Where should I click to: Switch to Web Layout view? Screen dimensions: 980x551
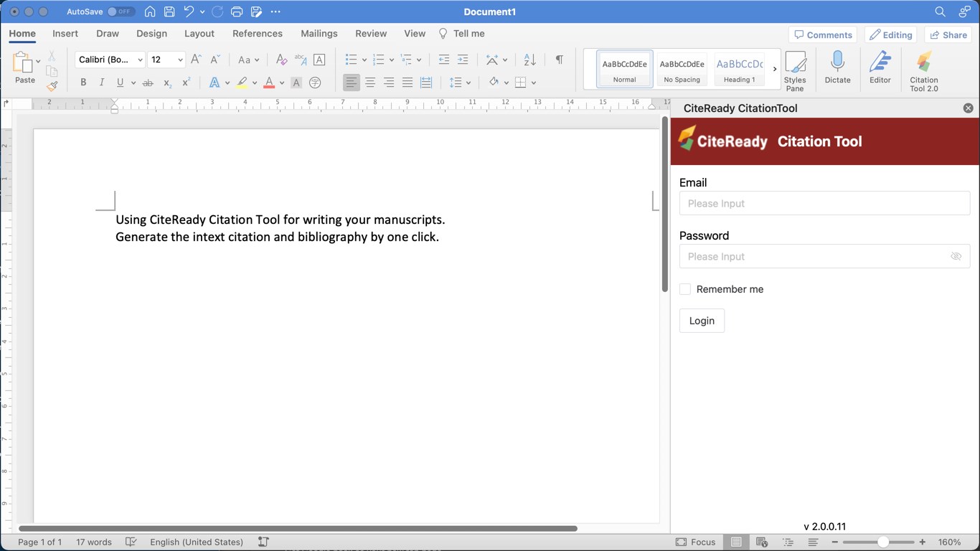point(762,542)
